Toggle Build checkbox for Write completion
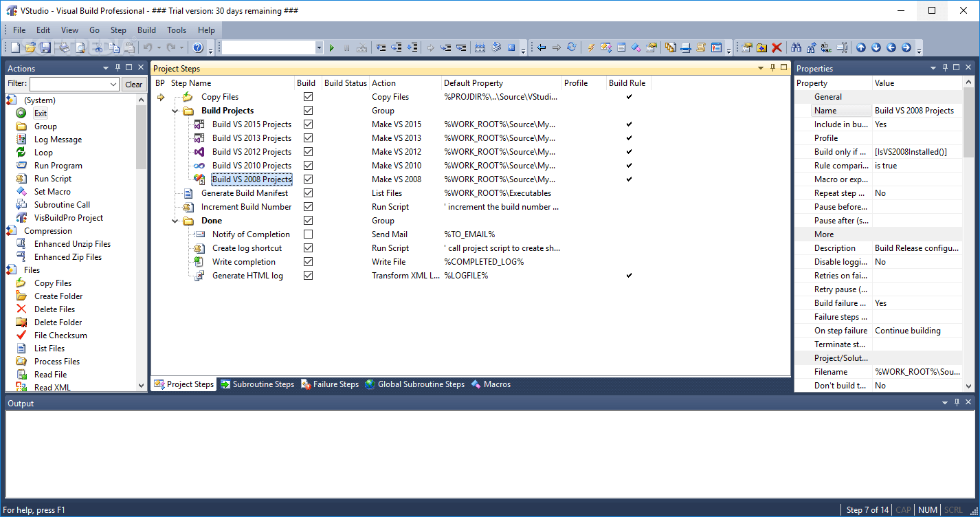Image resolution: width=980 pixels, height=517 pixels. coord(308,262)
